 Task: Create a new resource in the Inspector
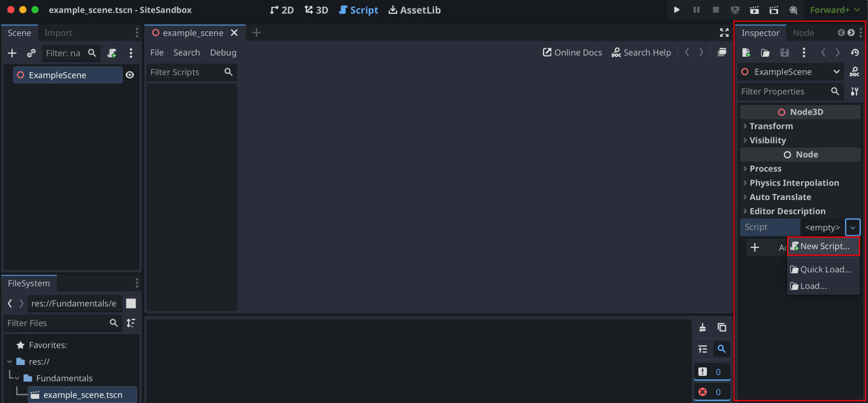point(747,53)
